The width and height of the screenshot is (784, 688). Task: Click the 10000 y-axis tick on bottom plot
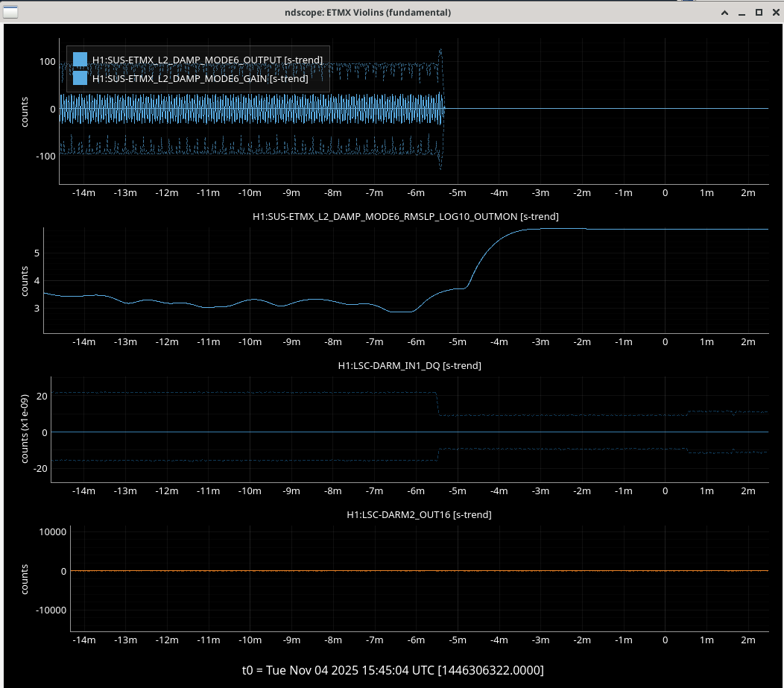click(53, 532)
